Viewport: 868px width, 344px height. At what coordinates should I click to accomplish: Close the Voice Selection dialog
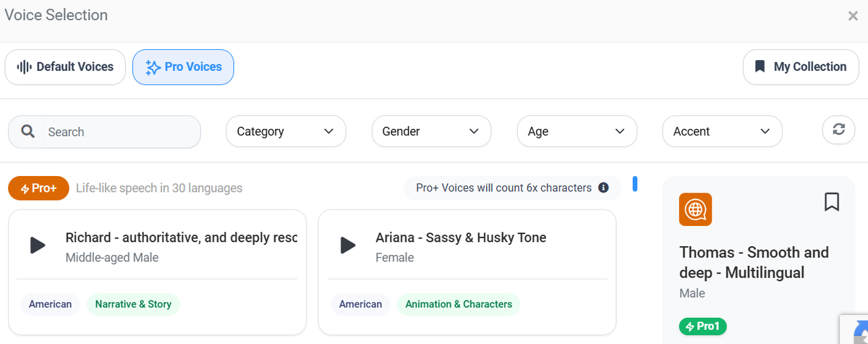tap(853, 16)
